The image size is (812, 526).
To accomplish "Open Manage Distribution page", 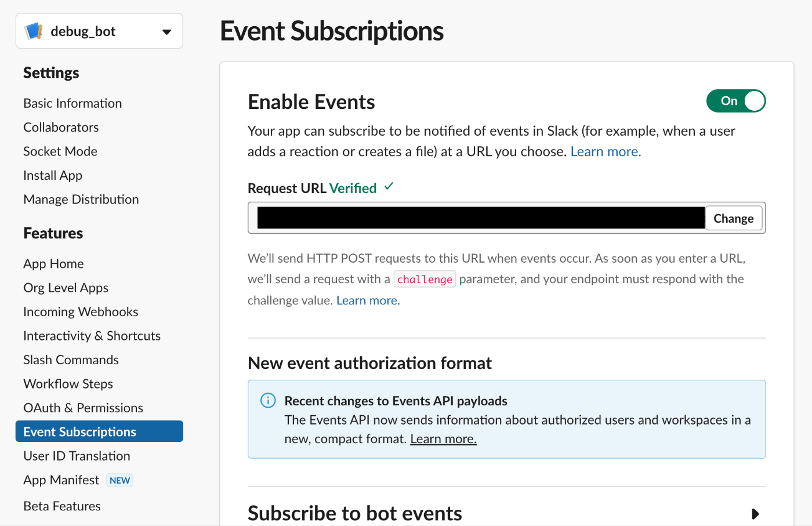I will (81, 199).
